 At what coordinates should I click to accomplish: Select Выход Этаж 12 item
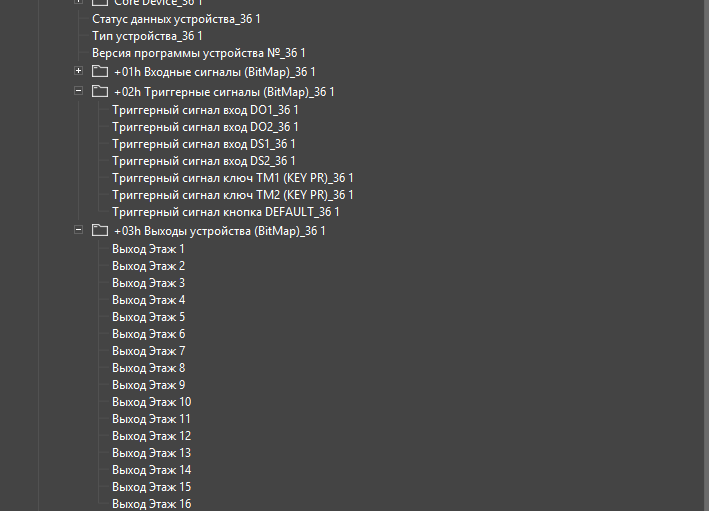click(151, 436)
